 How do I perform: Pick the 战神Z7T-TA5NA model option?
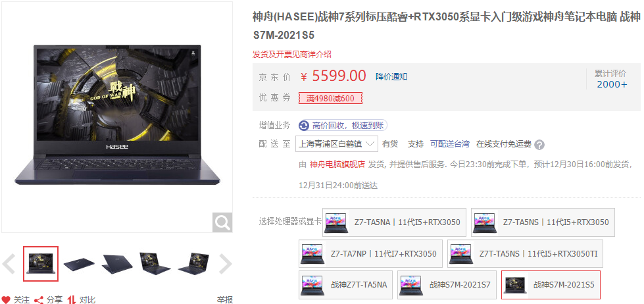pos(345,285)
